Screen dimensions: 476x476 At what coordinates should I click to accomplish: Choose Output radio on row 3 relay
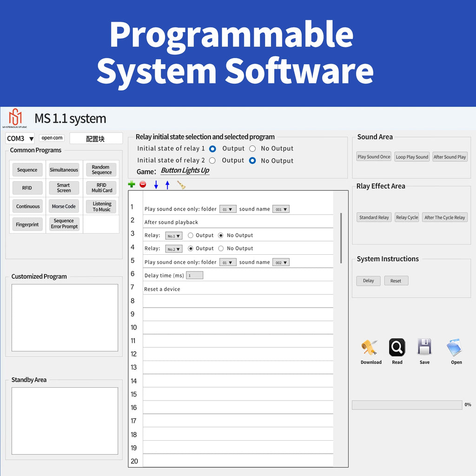(x=190, y=235)
